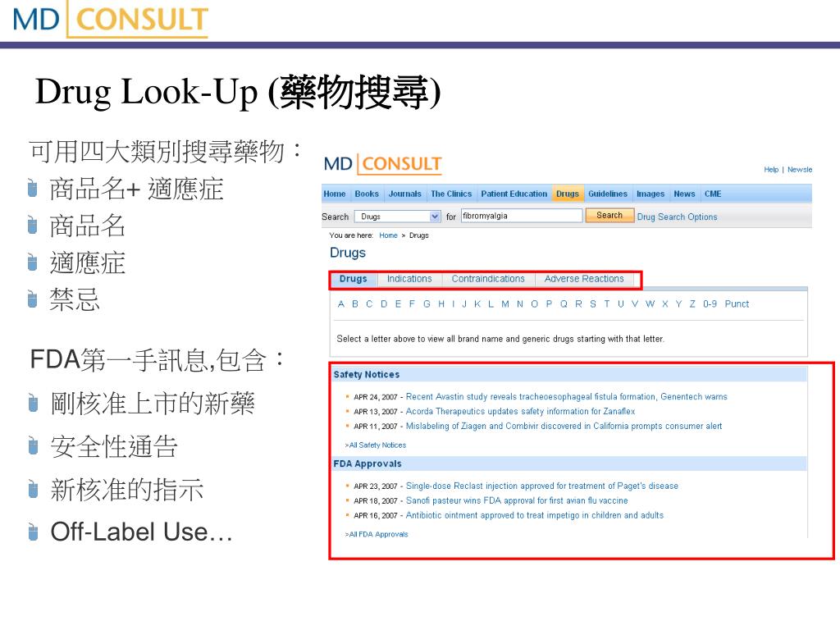Browse drugs starting with letter L
Screen dimensions: 840x630
491,304
